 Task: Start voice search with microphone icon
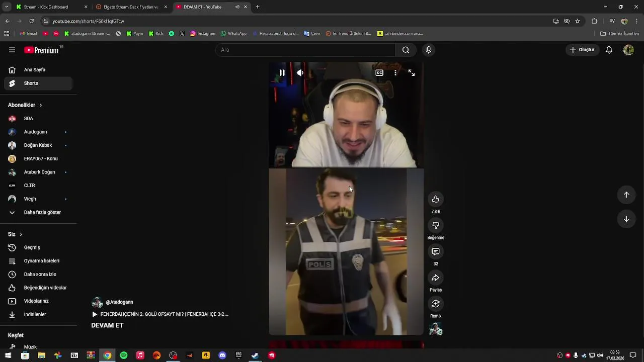click(429, 50)
